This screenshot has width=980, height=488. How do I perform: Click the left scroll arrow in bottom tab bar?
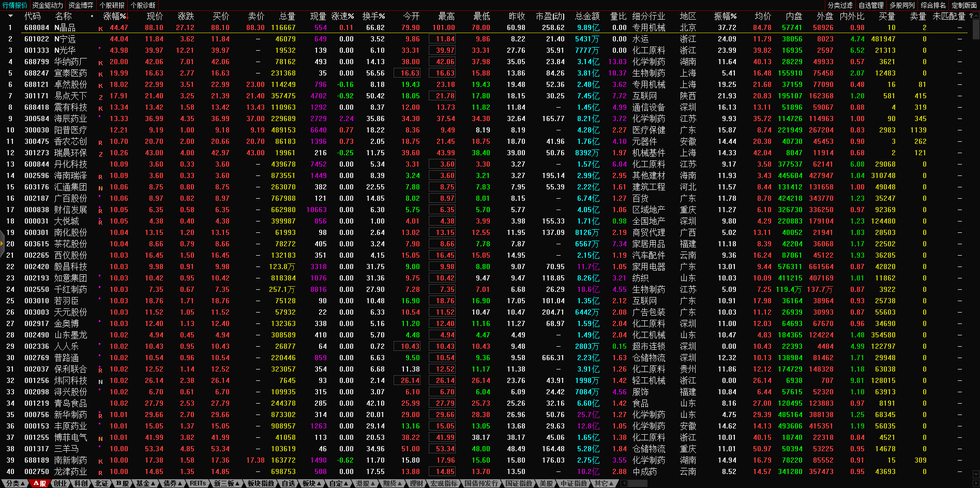pyautogui.click(x=624, y=483)
